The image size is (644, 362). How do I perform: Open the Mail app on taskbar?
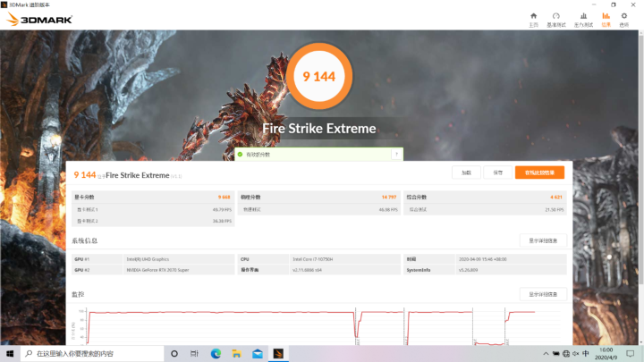(258, 353)
